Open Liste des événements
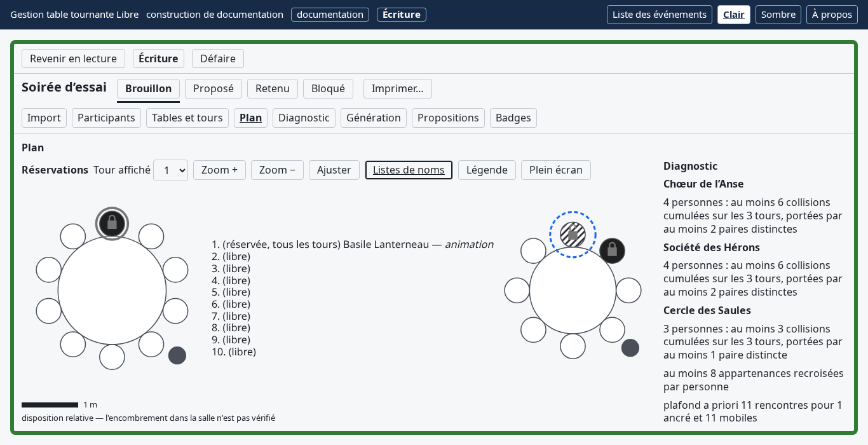868x445 pixels. [x=660, y=15]
